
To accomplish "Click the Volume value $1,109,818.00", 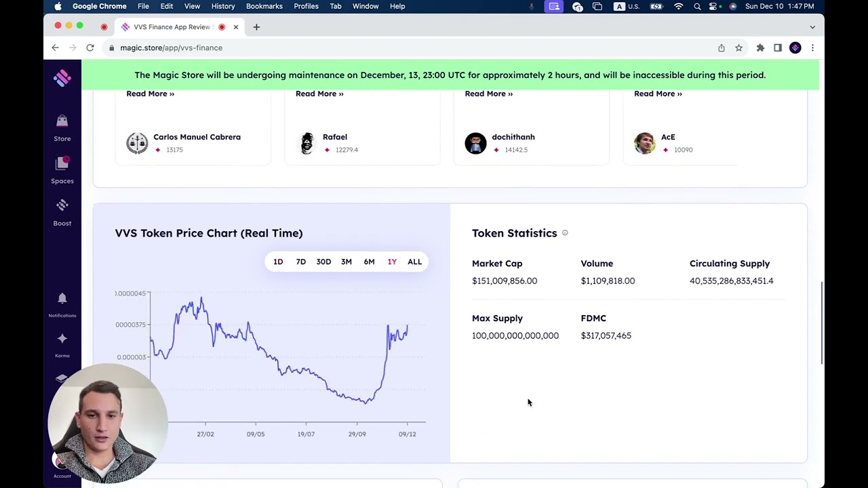I will [608, 281].
